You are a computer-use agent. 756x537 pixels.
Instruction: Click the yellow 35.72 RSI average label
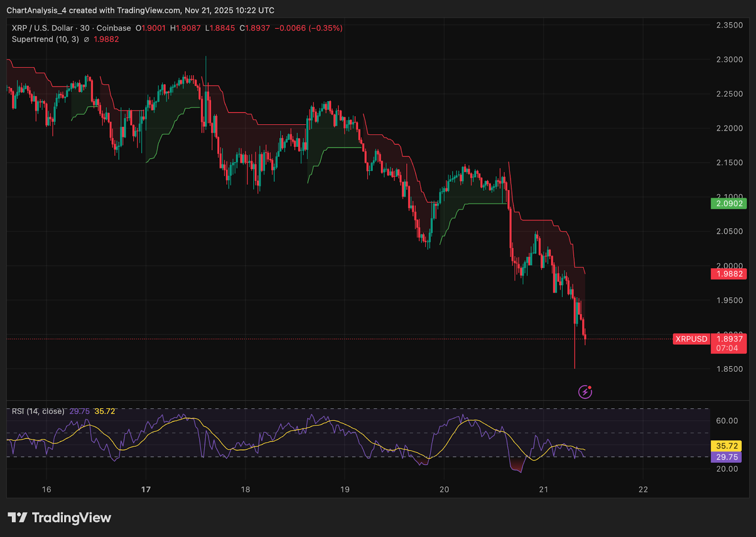(x=726, y=446)
